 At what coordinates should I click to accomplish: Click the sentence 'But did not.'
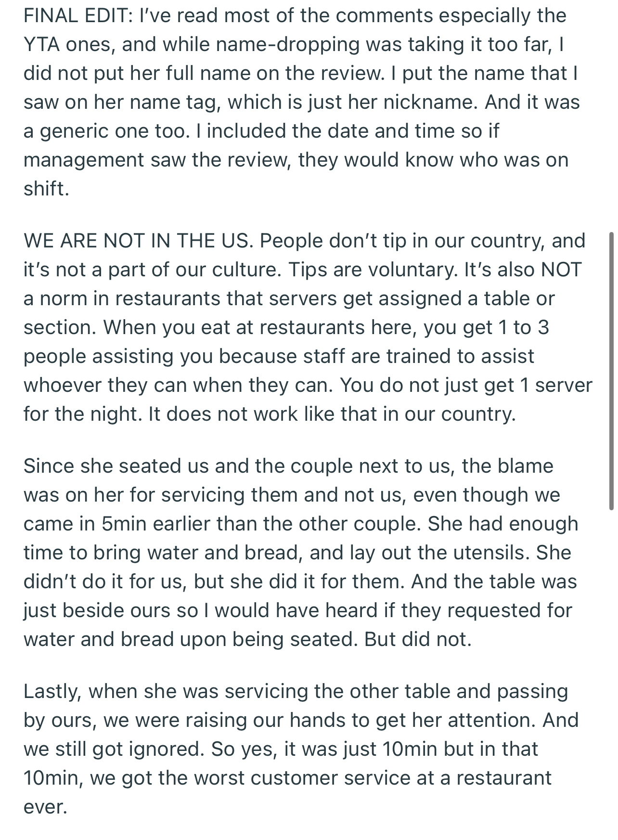coord(418,639)
